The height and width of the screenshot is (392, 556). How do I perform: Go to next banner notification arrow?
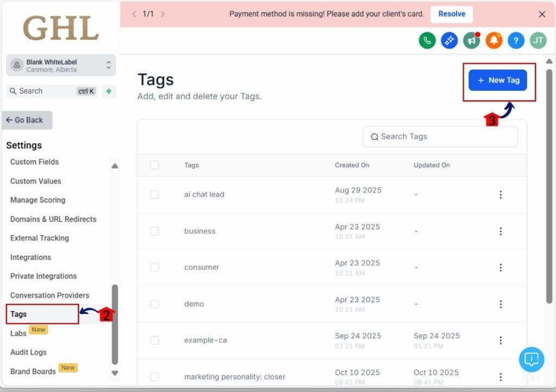click(x=163, y=14)
